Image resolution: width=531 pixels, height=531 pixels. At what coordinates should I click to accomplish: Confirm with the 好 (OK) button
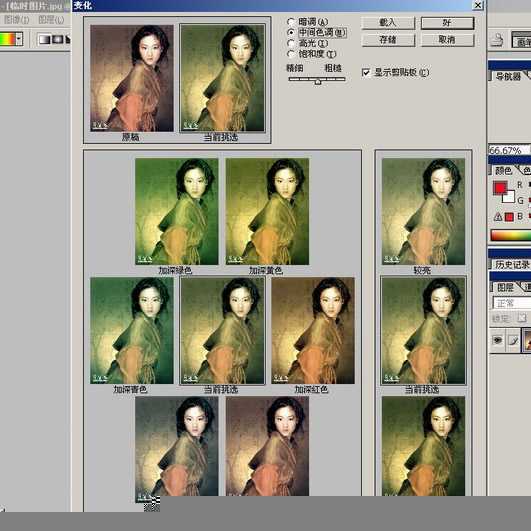[x=447, y=23]
